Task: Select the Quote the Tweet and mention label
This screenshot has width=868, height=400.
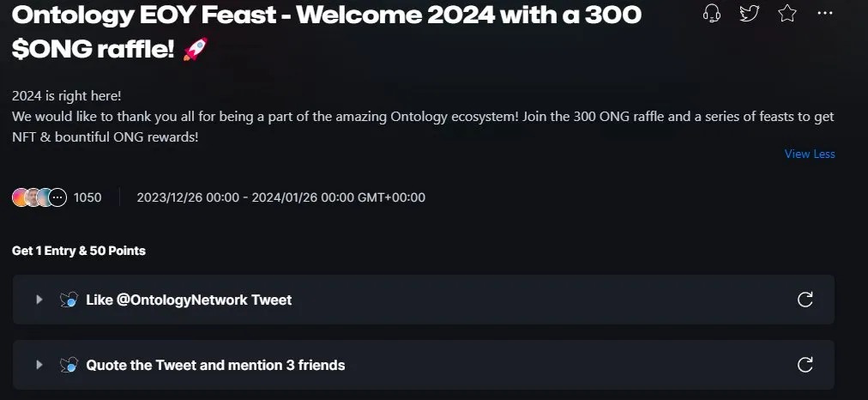Action: pos(215,365)
